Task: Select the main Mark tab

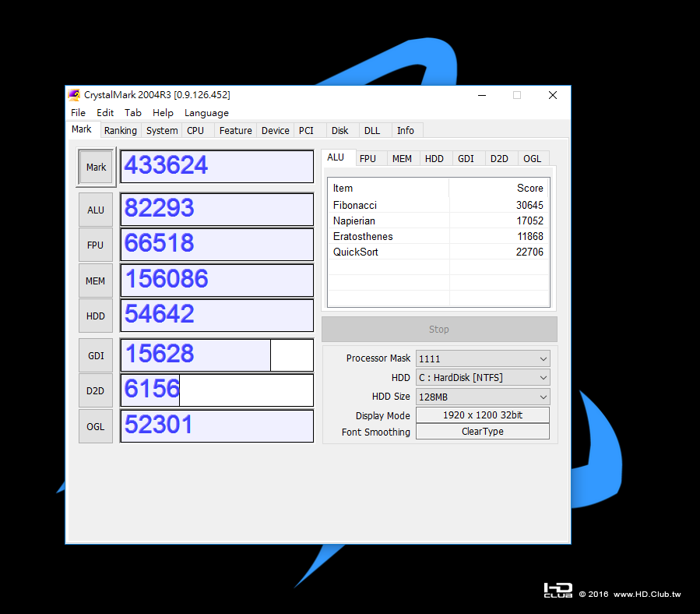Action: pyautogui.click(x=82, y=129)
